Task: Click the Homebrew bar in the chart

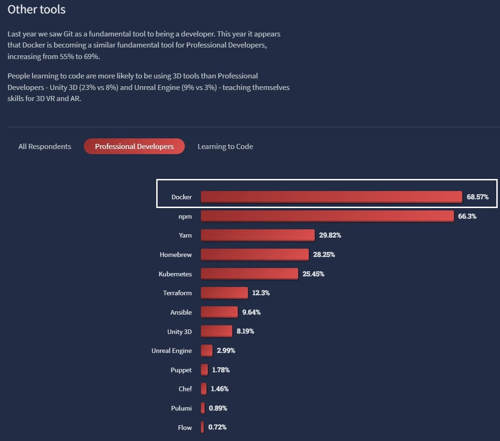Action: tap(255, 255)
